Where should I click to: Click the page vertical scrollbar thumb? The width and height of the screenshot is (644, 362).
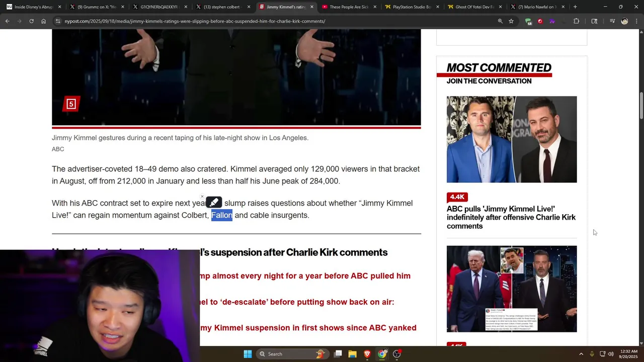coord(641,106)
